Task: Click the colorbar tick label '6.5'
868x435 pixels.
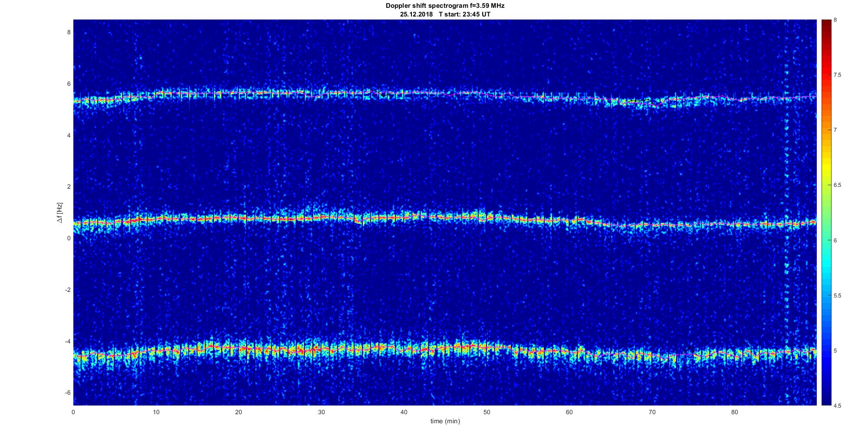Action: [837, 185]
